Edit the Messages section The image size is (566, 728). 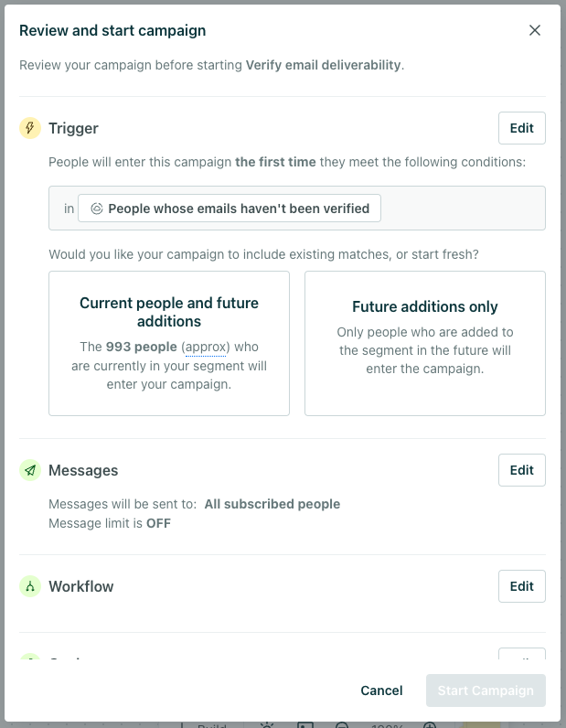coord(522,470)
